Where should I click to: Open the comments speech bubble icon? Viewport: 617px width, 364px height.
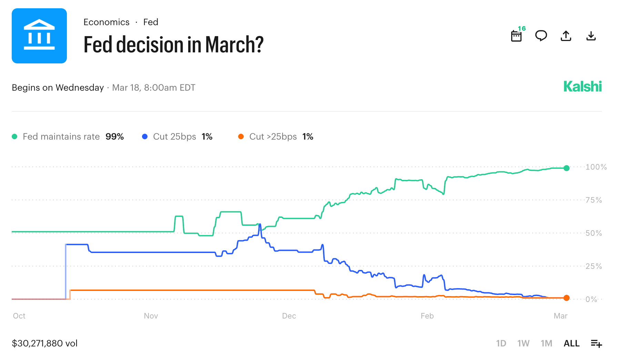tap(541, 36)
